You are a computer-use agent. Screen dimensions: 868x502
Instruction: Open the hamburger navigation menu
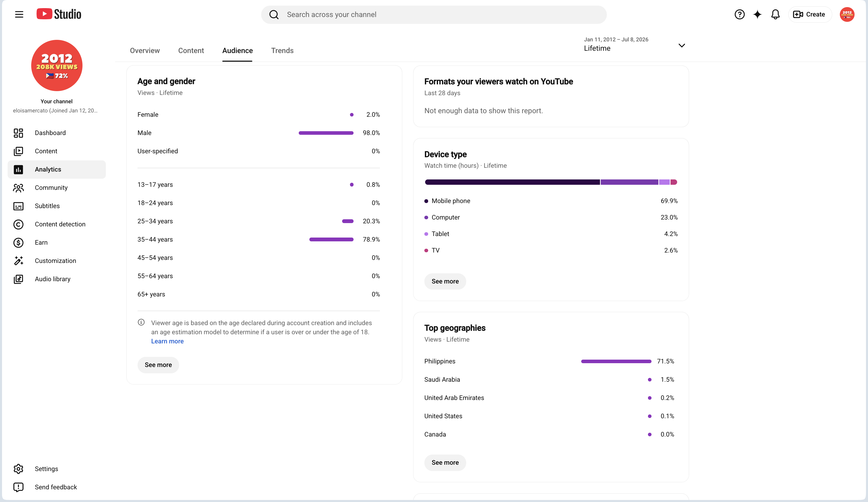coord(19,14)
